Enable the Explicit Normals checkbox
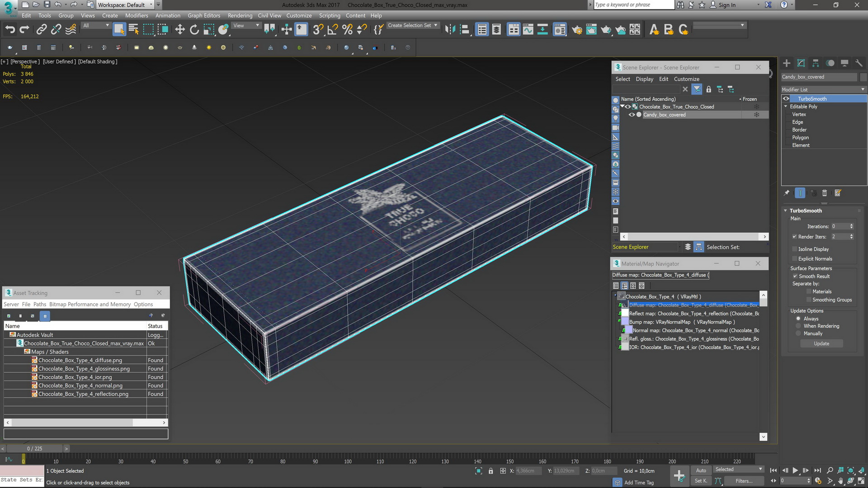The image size is (868, 488). (x=794, y=259)
